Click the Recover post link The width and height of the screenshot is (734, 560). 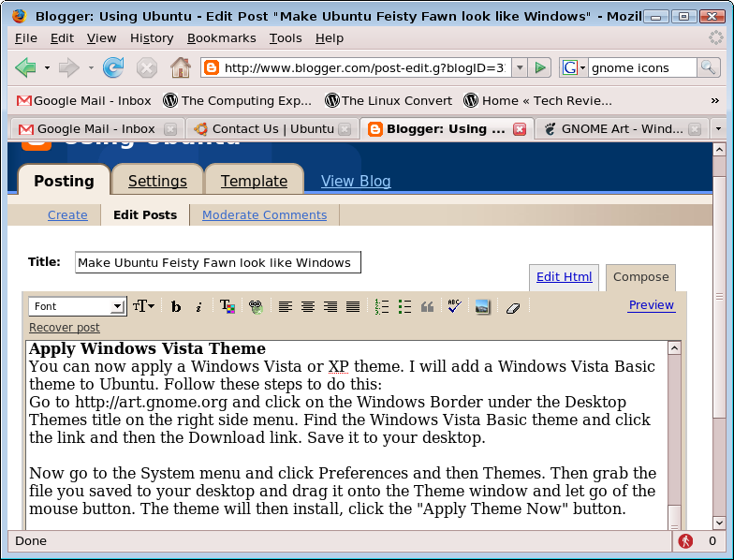[x=64, y=328]
